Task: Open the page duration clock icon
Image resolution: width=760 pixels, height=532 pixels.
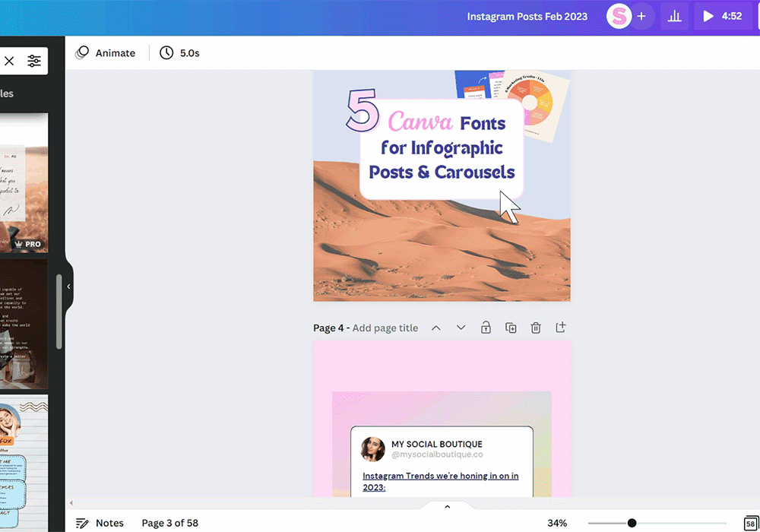Action: (x=166, y=52)
